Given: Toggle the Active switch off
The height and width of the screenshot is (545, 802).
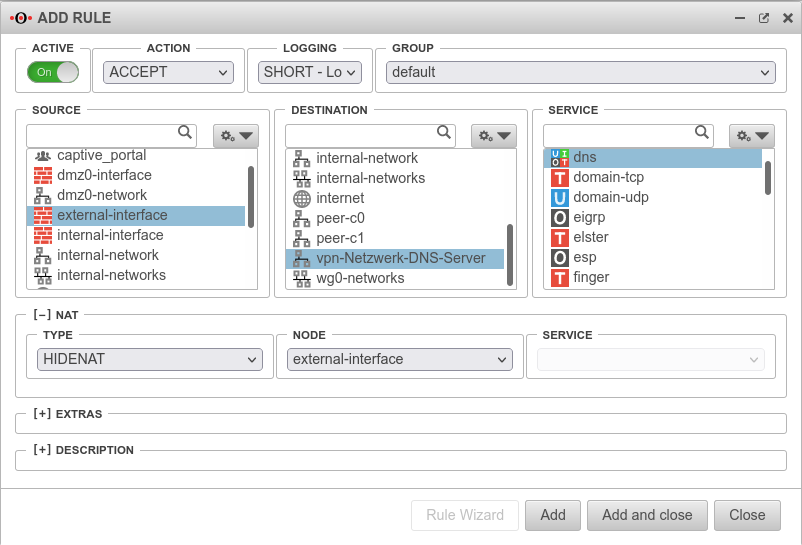Looking at the screenshot, I should click(x=54, y=72).
